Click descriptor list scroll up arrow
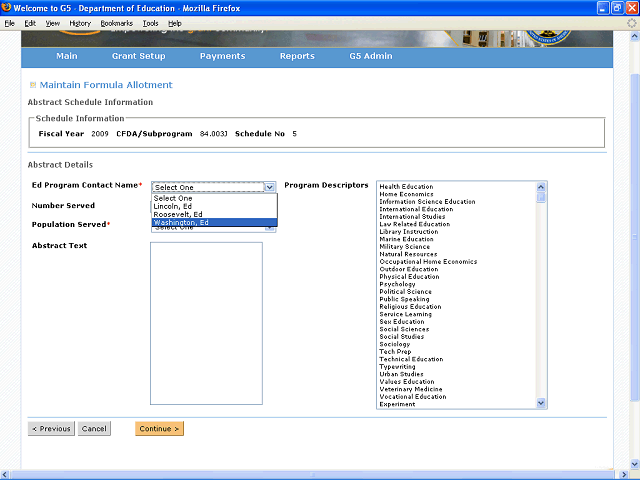Image resolution: width=640 pixels, height=480 pixels. pos(541,187)
